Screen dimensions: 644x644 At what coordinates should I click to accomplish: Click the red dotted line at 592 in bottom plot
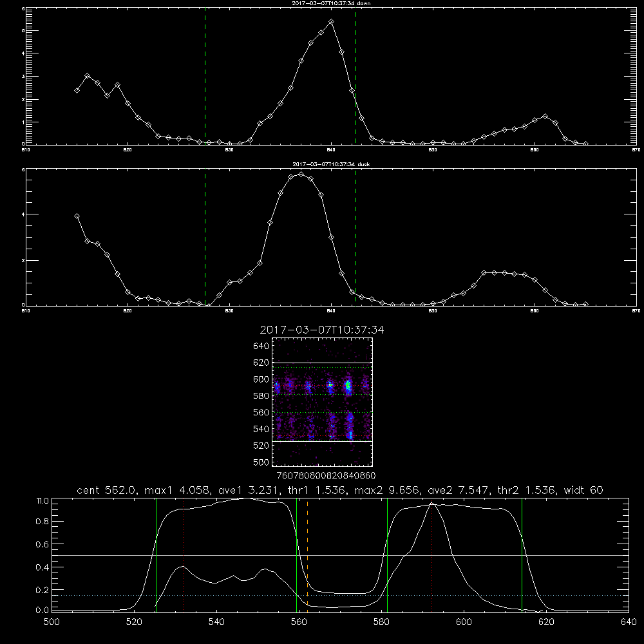coord(431,555)
